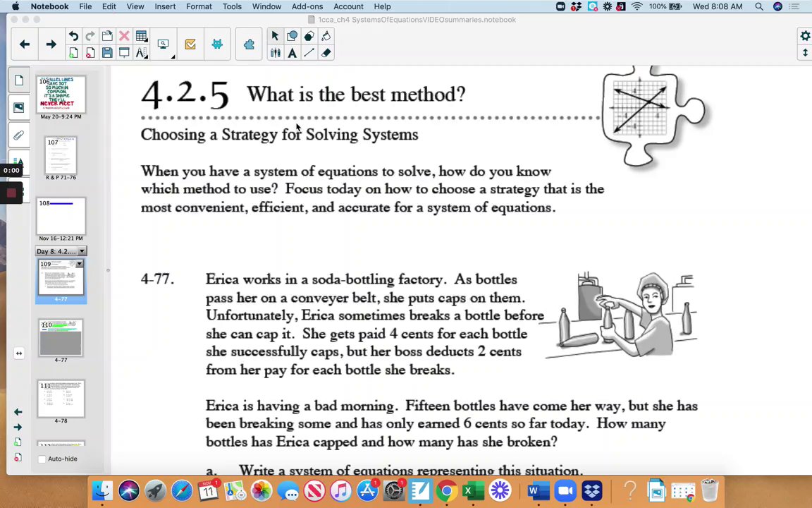
Task: Open Zoom from the Dock
Action: (565, 490)
